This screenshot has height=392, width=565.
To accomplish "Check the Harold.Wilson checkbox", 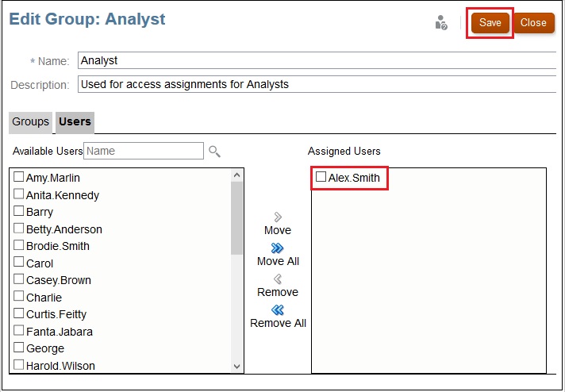I will tap(19, 364).
